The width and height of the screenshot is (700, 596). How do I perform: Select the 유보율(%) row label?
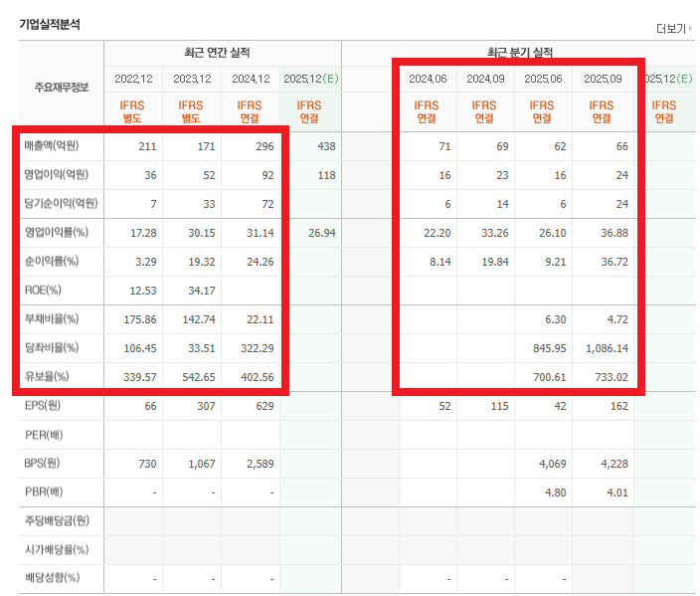click(x=48, y=377)
